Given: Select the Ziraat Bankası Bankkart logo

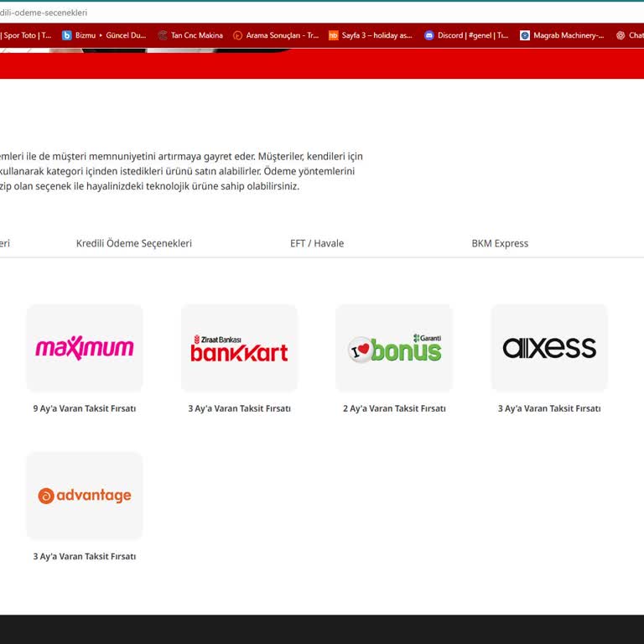Looking at the screenshot, I should tap(239, 348).
